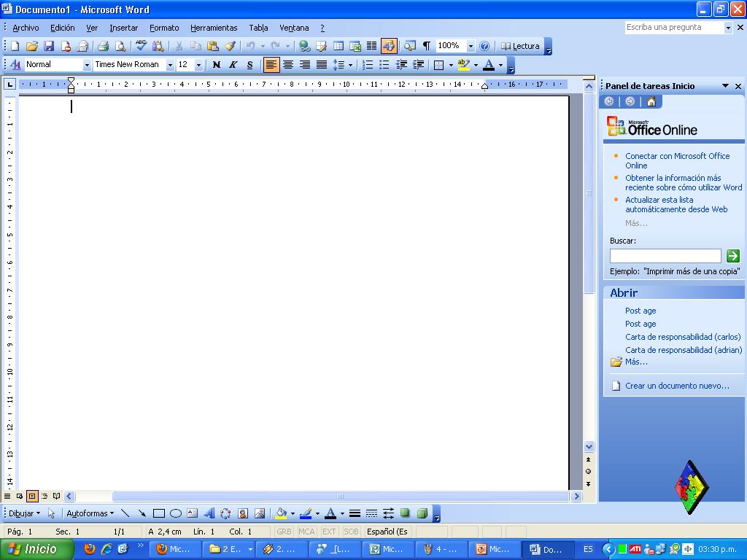747x560 pixels.
Task: Toggle bold formatting
Action: [x=216, y=64]
